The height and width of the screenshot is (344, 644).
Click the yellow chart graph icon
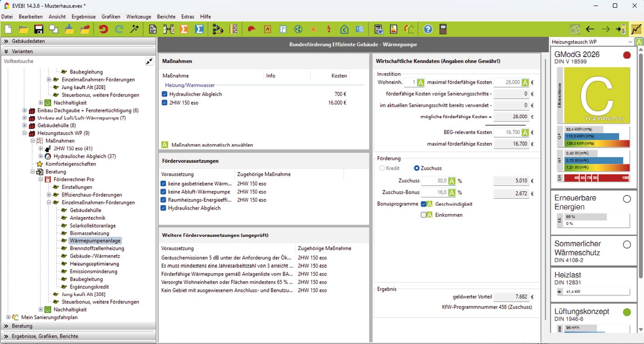(636, 29)
